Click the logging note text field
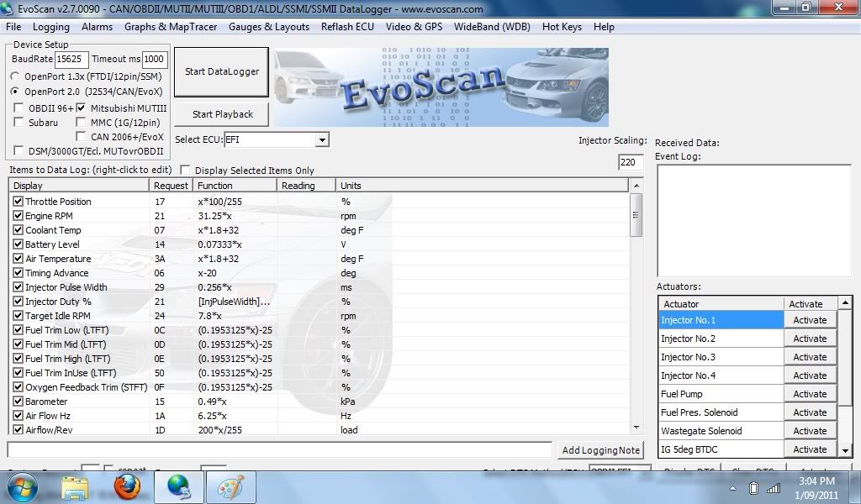Viewport: 861px width, 504px height. coord(279,449)
